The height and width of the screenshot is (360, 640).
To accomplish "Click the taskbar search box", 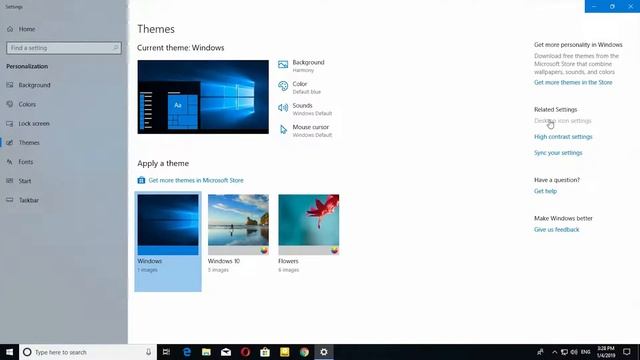I will tap(88, 352).
